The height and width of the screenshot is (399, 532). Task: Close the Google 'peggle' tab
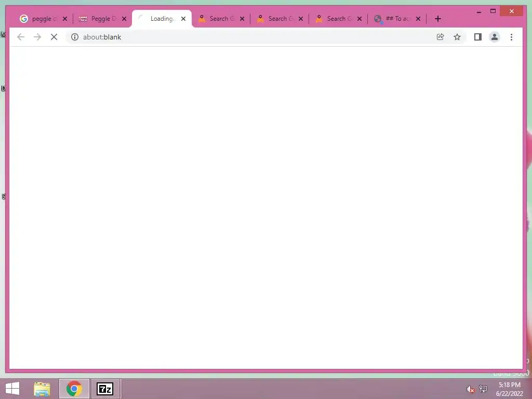(x=65, y=19)
